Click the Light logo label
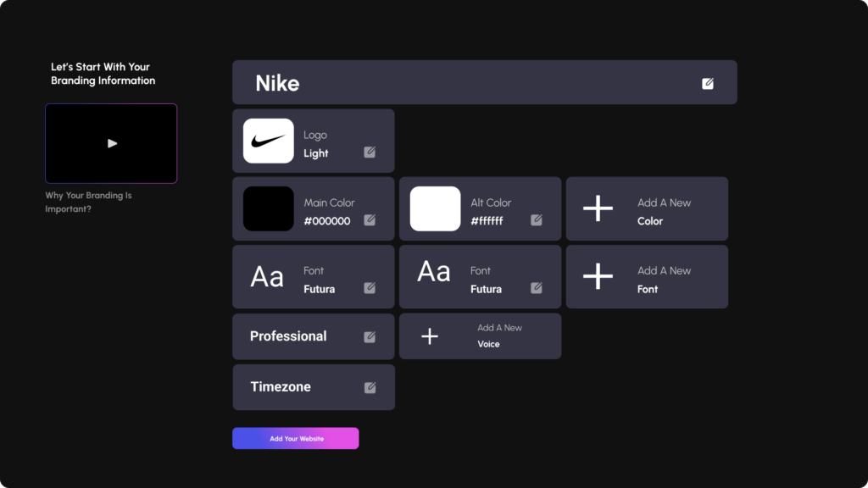Viewport: 868px width, 488px height. pyautogui.click(x=316, y=153)
